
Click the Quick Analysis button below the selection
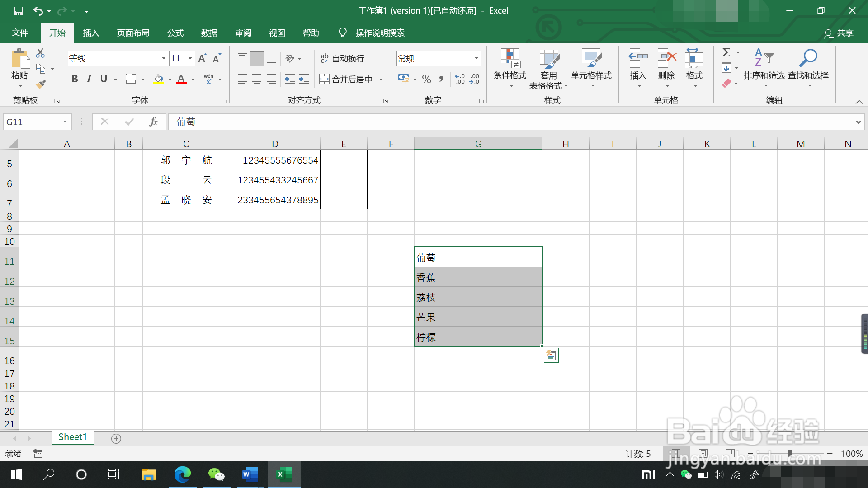(x=551, y=356)
